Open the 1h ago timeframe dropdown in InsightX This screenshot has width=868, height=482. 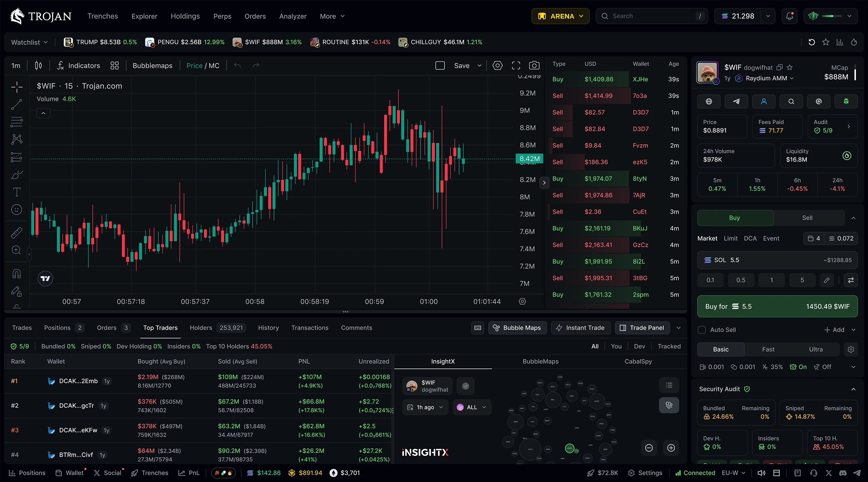pos(426,407)
